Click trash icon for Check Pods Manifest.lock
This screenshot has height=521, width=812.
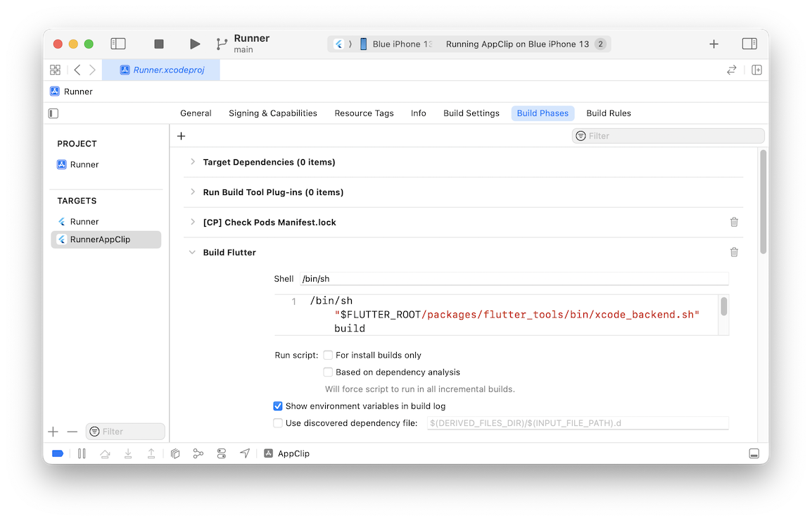click(x=734, y=222)
